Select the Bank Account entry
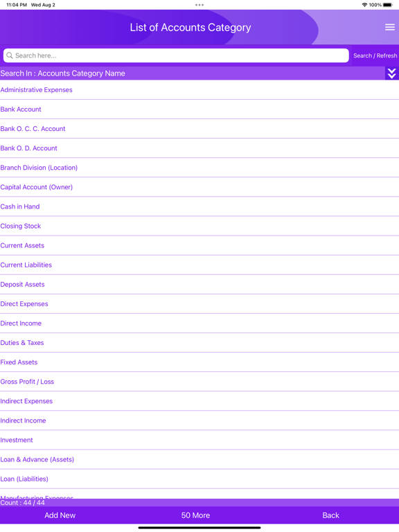The image size is (399, 532). click(x=199, y=109)
